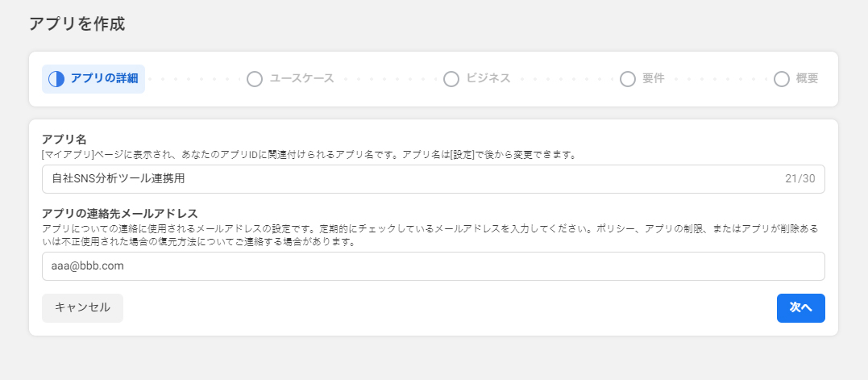Click the キャンセル button
The image size is (868, 380).
[82, 308]
